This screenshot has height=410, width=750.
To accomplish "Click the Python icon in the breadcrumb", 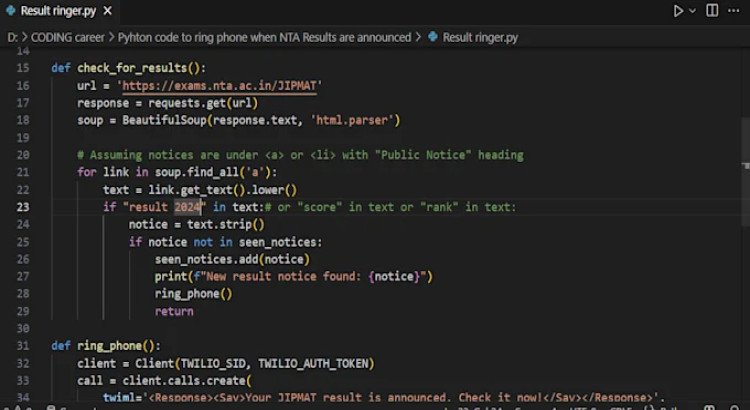I will click(433, 37).
